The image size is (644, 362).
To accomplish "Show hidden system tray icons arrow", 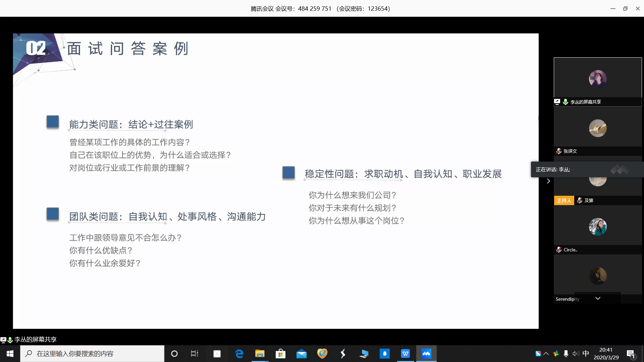I will pos(546,354).
